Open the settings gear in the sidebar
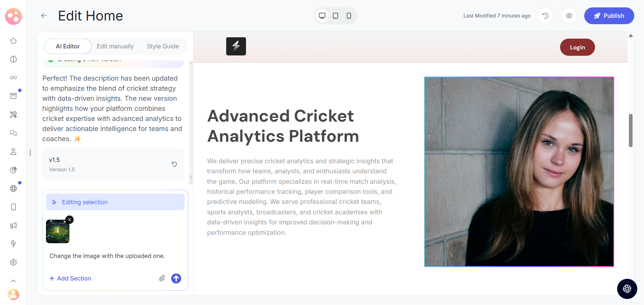The image size is (644, 305). (13, 262)
